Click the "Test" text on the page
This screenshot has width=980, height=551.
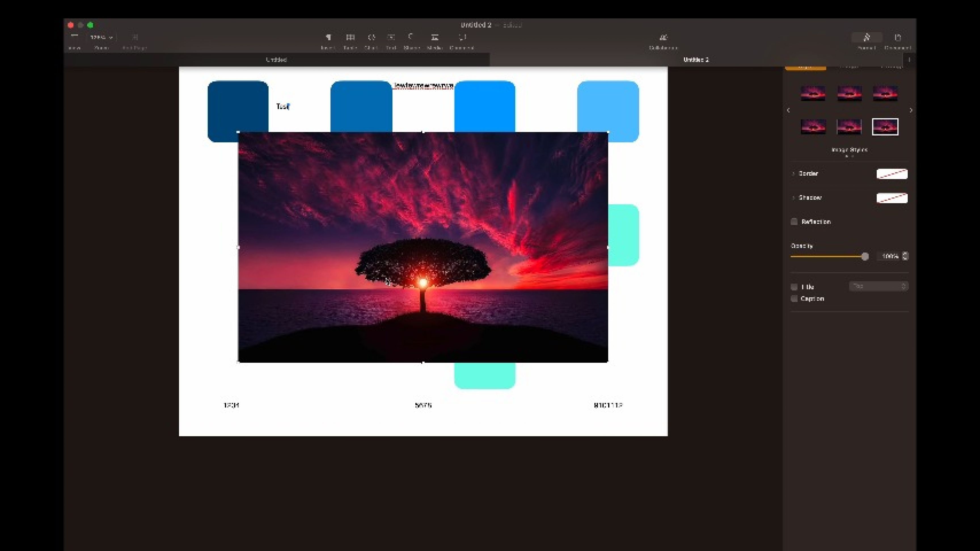283,106
